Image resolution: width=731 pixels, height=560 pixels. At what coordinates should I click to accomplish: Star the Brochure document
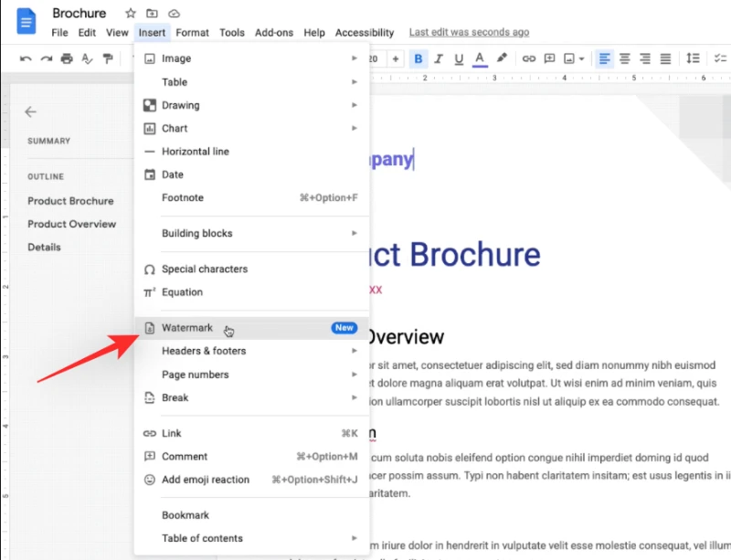pyautogui.click(x=131, y=13)
